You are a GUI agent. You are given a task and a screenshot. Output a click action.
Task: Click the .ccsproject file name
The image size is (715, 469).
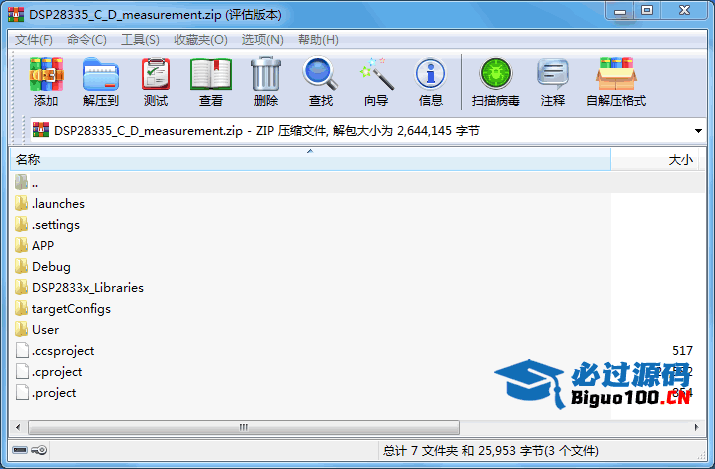click(63, 351)
